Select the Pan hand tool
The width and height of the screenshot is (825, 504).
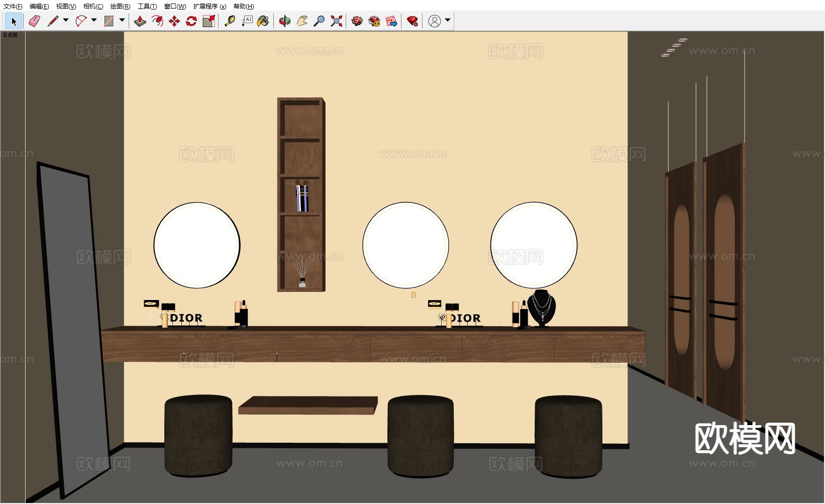point(302,21)
